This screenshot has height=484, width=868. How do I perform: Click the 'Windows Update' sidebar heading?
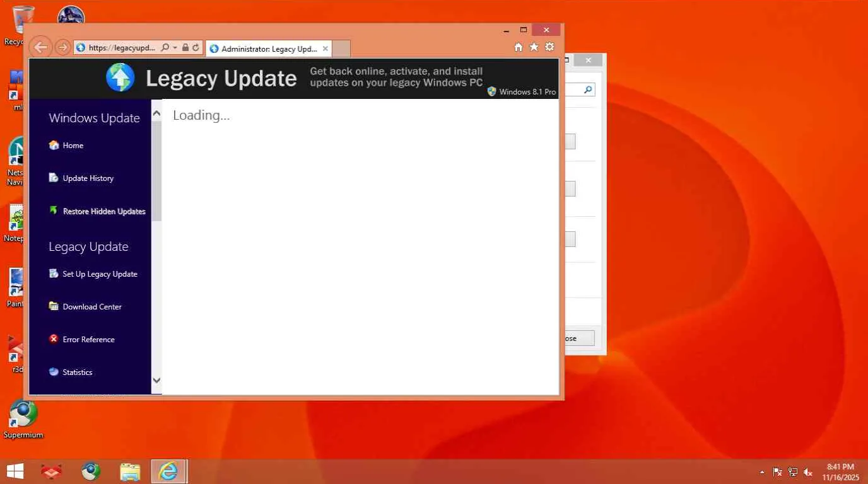94,118
